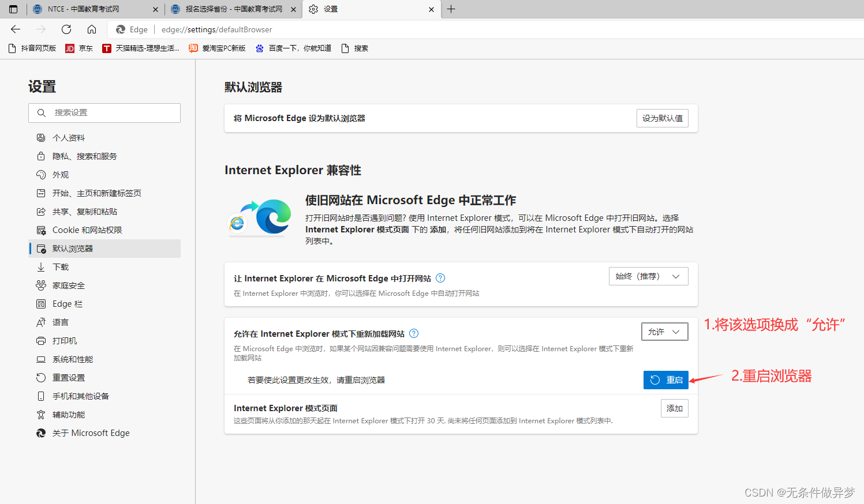The image size is (864, 504).
Task: Open 语言 settings section
Action: pos(104,322)
